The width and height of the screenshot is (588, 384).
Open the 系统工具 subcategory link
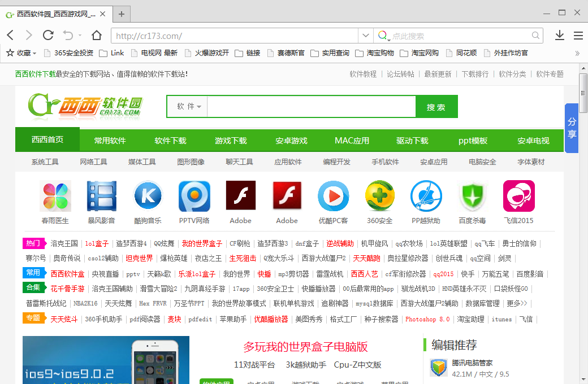click(45, 162)
